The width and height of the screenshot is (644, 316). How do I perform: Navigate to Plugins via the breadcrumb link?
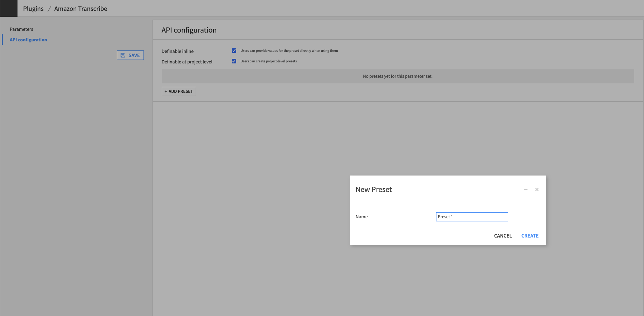click(x=33, y=8)
